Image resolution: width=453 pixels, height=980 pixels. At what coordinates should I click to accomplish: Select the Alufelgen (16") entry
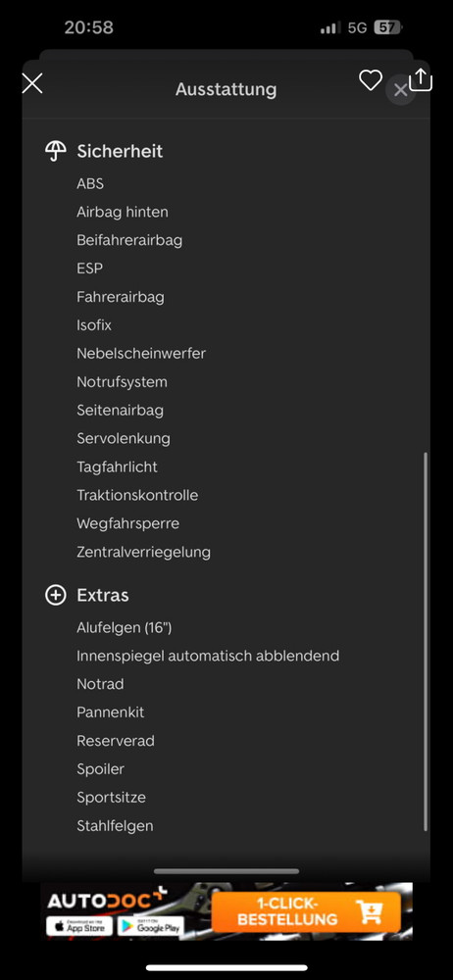125,627
